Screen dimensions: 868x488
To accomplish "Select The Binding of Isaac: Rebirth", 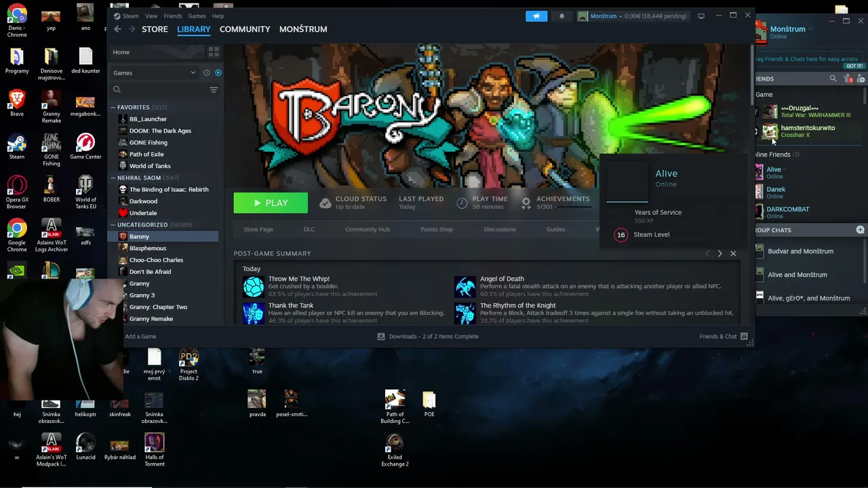I will click(169, 190).
